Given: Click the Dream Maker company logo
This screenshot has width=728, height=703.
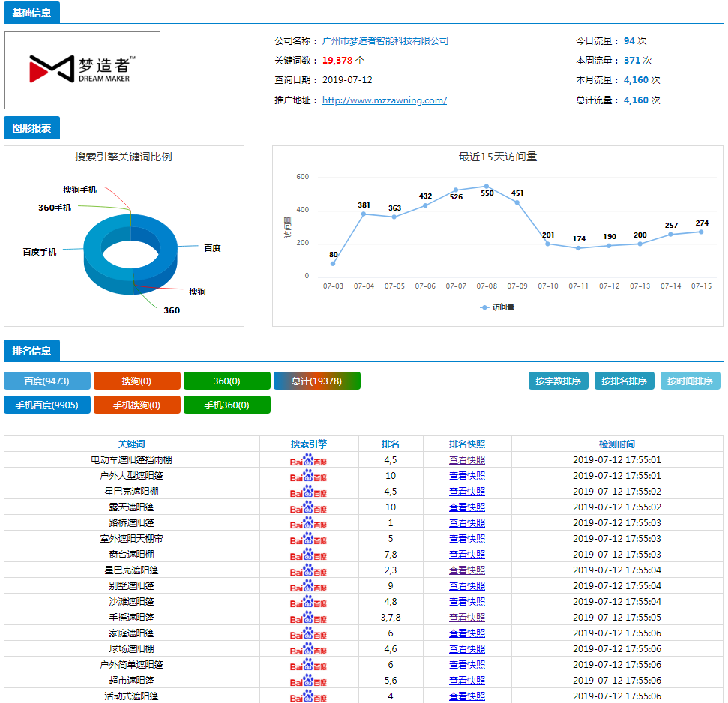Looking at the screenshot, I should point(82,70).
